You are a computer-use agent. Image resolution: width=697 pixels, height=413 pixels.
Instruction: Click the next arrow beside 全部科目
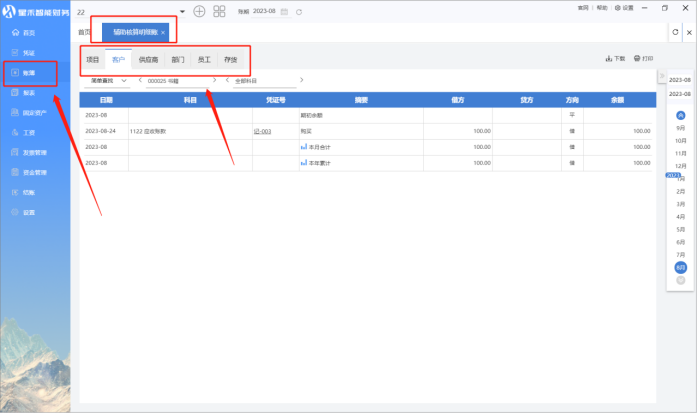[x=302, y=80]
